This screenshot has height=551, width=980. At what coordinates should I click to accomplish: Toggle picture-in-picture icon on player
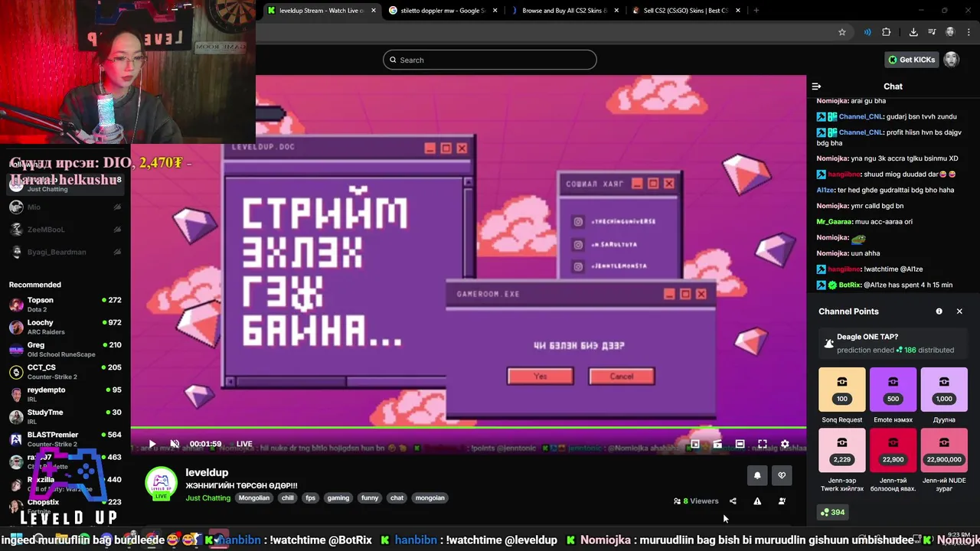(695, 444)
